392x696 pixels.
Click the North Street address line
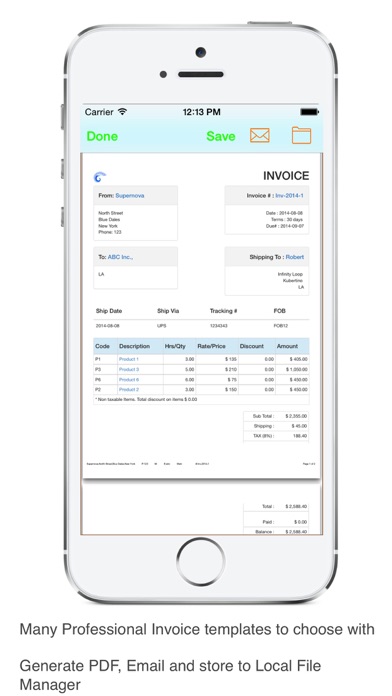click(111, 213)
